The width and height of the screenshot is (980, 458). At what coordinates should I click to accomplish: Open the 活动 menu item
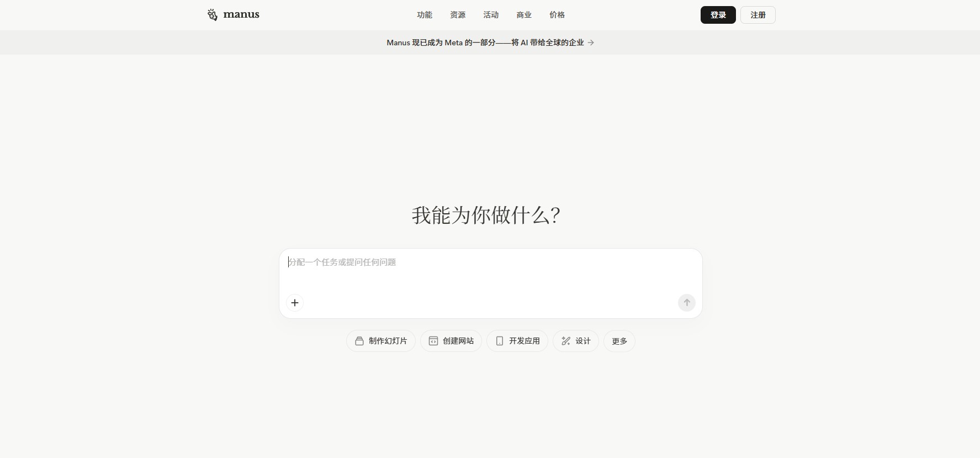491,15
